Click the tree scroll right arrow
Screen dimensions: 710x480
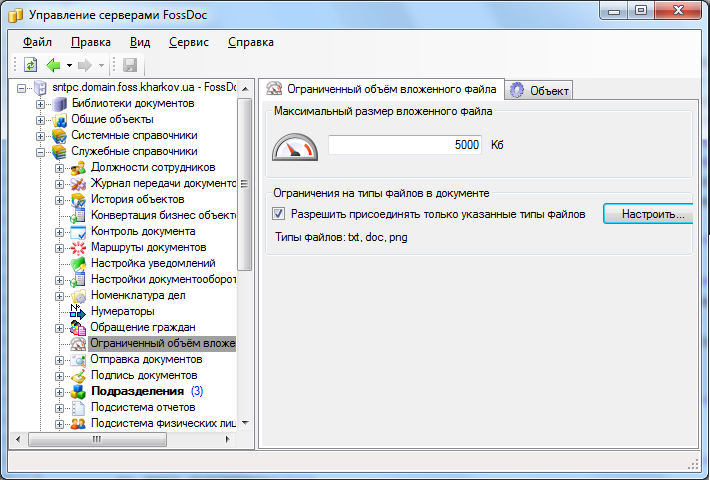pos(228,439)
